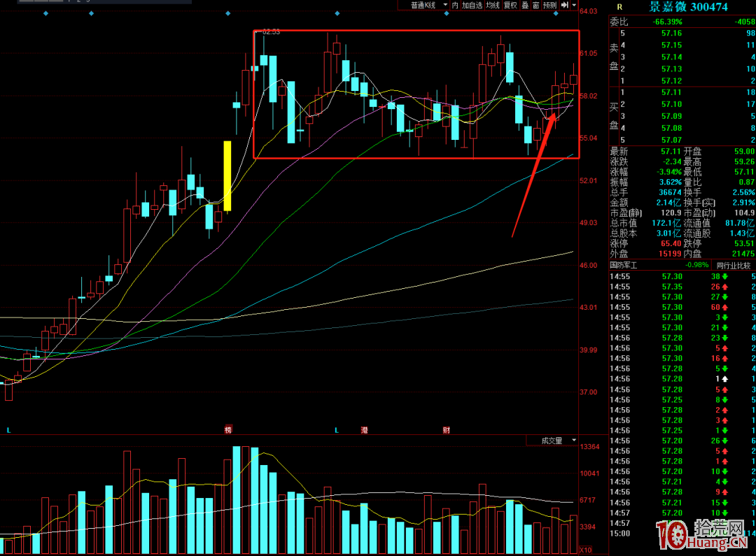This screenshot has height=556, width=756.
Task: Click the 换手 2.56% value
Action: 743,192
